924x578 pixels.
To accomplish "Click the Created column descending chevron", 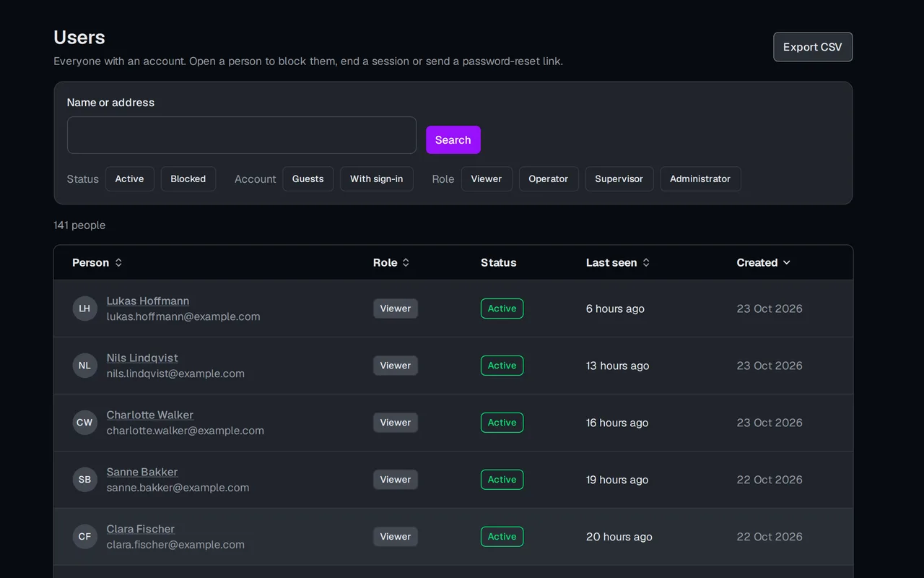I will [787, 262].
